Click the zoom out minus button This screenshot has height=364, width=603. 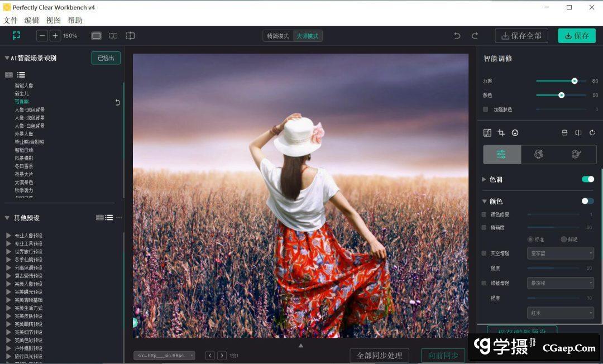pos(42,36)
